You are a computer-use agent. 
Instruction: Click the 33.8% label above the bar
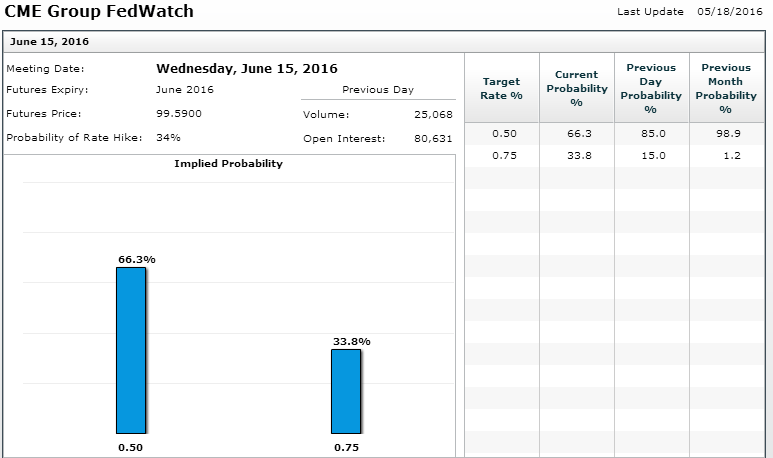point(351,341)
